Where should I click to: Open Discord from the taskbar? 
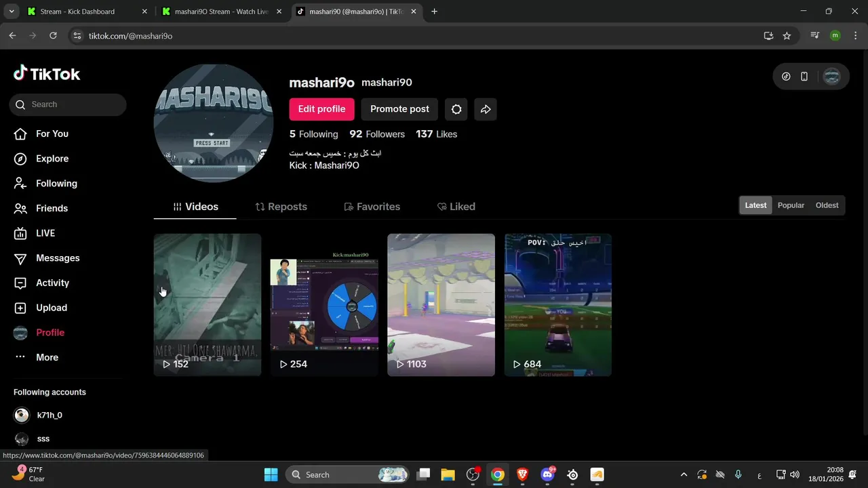[548, 474]
